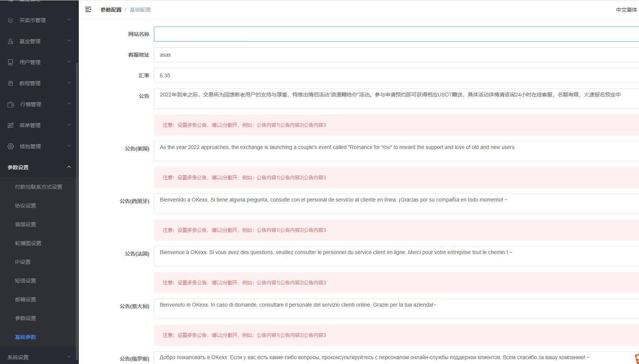Click the 用户管理 sidebar icon
This screenshot has height=364, width=639.
pyautogui.click(x=10, y=62)
